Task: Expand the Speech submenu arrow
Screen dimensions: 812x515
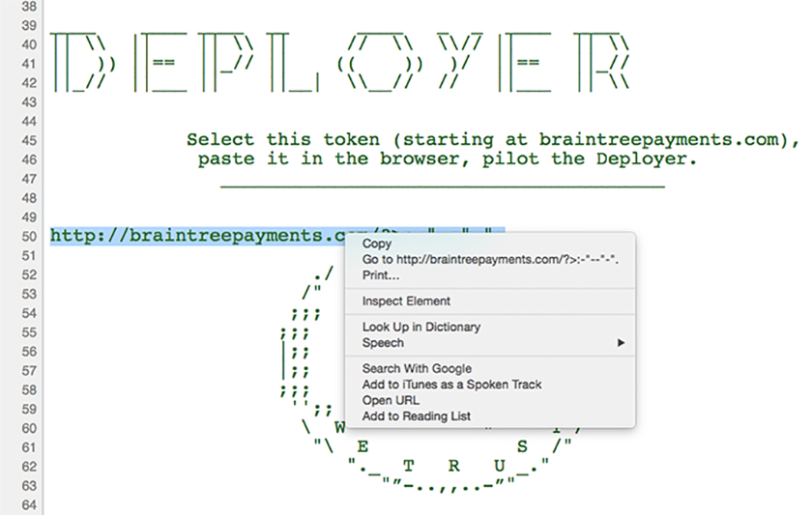Action: click(621, 343)
